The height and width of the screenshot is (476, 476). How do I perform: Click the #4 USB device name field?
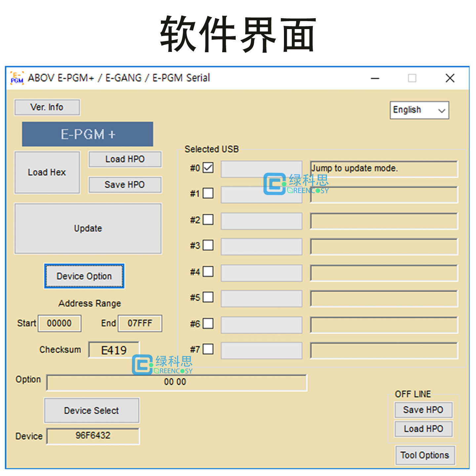tap(261, 273)
